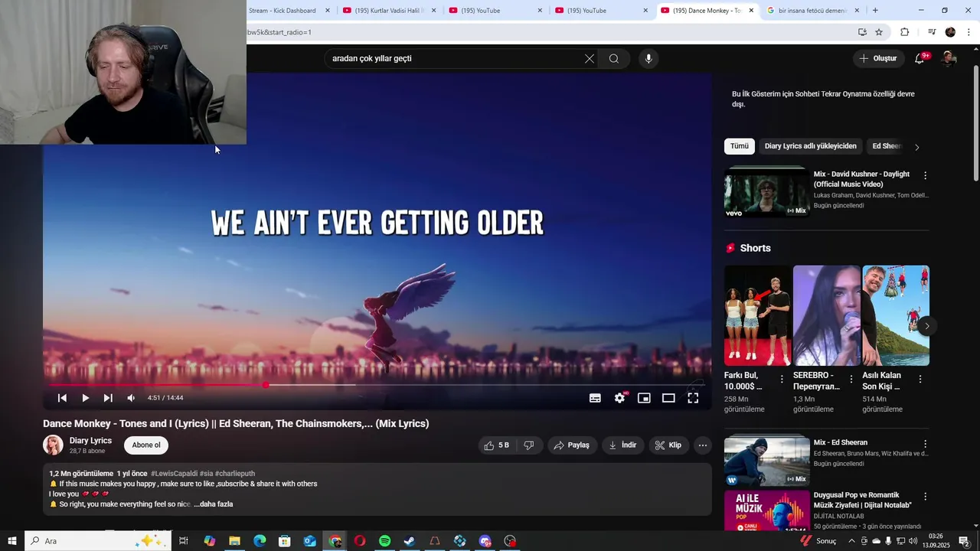This screenshot has height=551, width=980.
Task: Open Chrome extensions puzzle icon
Action: tap(904, 32)
